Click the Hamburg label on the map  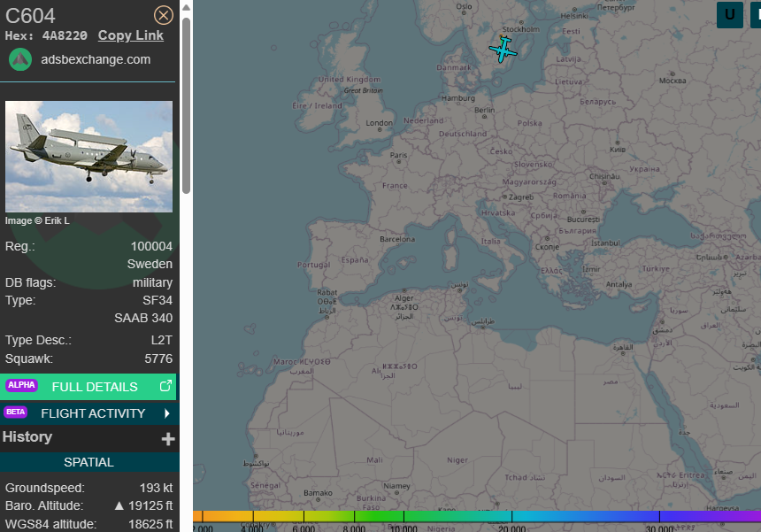[x=458, y=98]
